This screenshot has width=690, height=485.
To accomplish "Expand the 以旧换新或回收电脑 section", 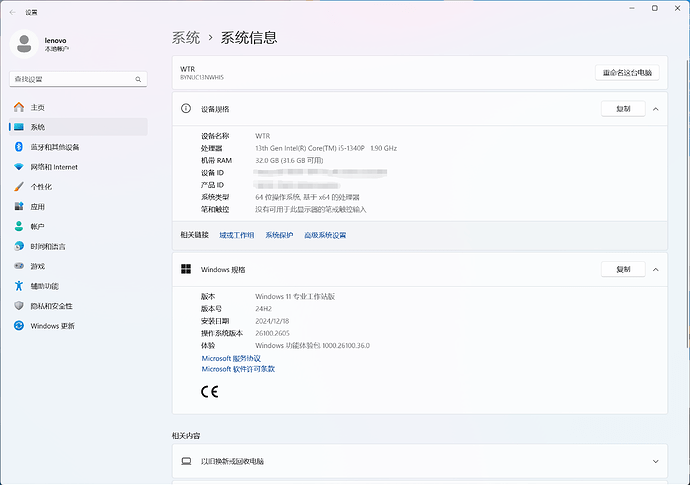I will point(656,461).
